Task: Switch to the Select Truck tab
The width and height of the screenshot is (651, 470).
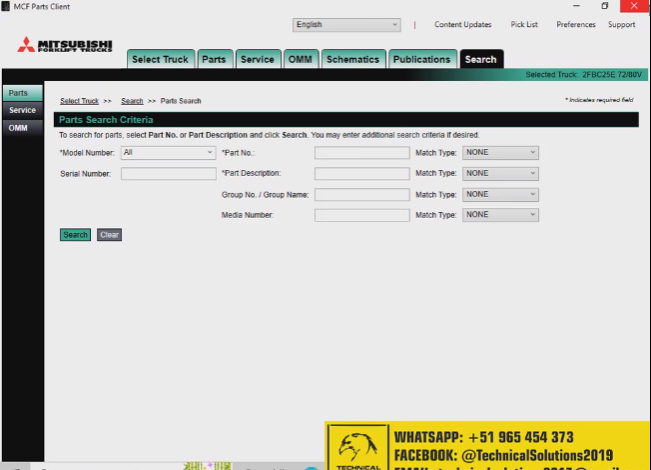Action: [160, 59]
